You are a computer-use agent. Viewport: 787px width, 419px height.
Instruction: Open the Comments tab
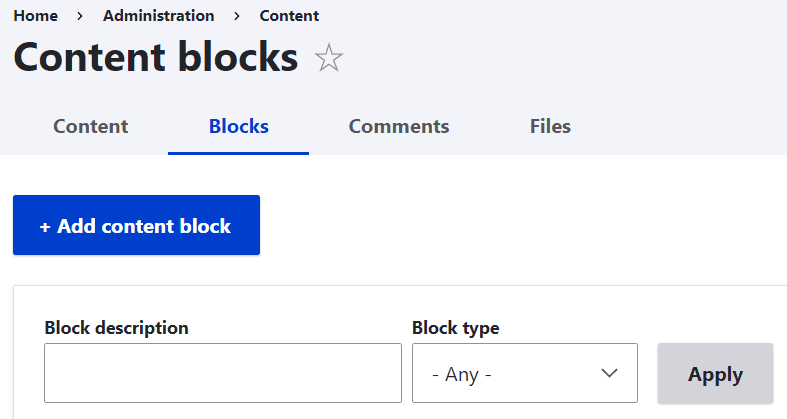[398, 126]
